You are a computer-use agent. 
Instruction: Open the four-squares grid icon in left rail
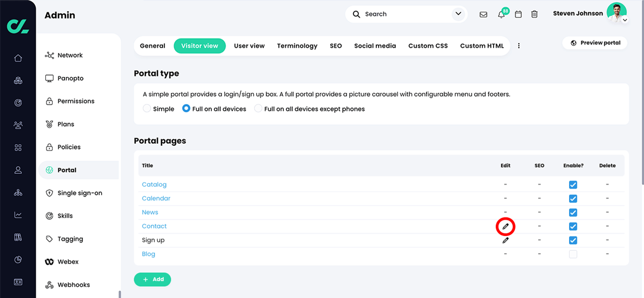[x=18, y=148]
